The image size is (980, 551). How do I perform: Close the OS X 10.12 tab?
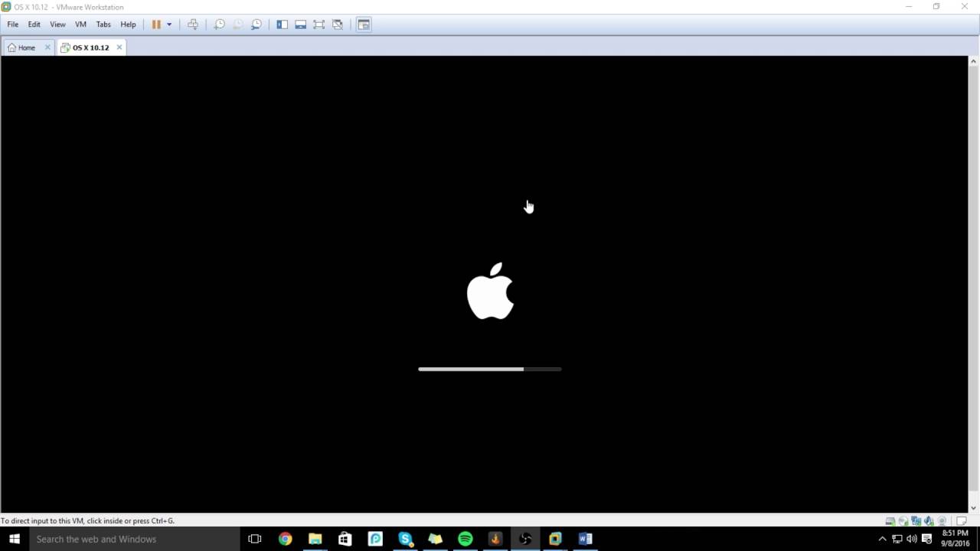pyautogui.click(x=119, y=47)
